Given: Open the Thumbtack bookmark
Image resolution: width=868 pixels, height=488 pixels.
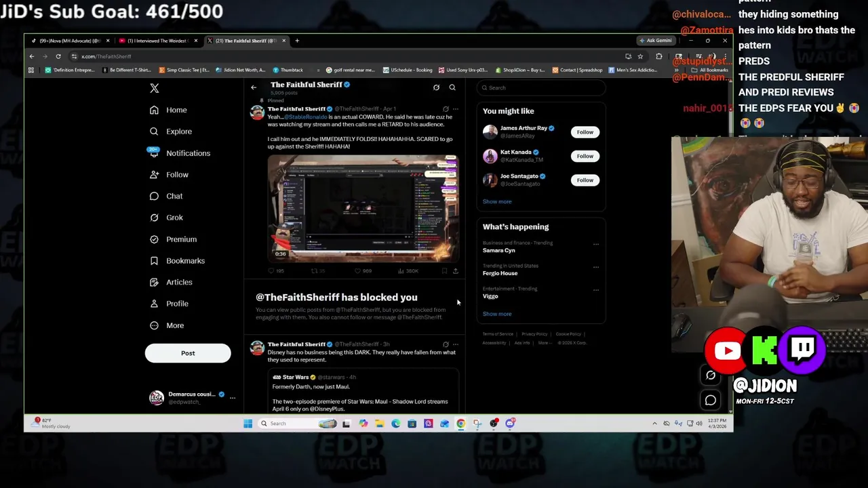Looking at the screenshot, I should (288, 70).
